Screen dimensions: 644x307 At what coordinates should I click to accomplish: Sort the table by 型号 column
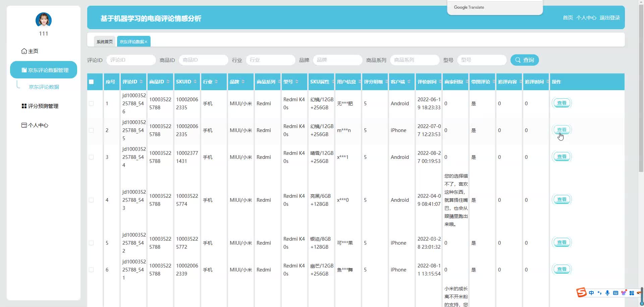tap(297, 82)
